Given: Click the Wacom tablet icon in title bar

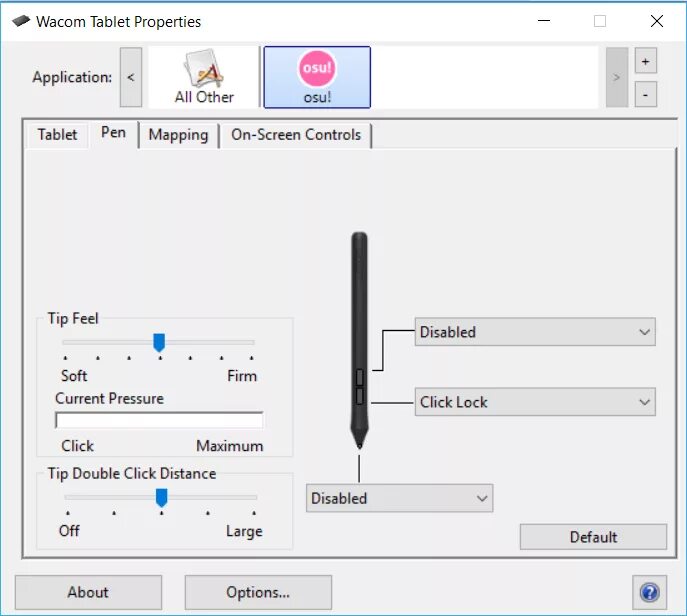Looking at the screenshot, I should 21,21.
